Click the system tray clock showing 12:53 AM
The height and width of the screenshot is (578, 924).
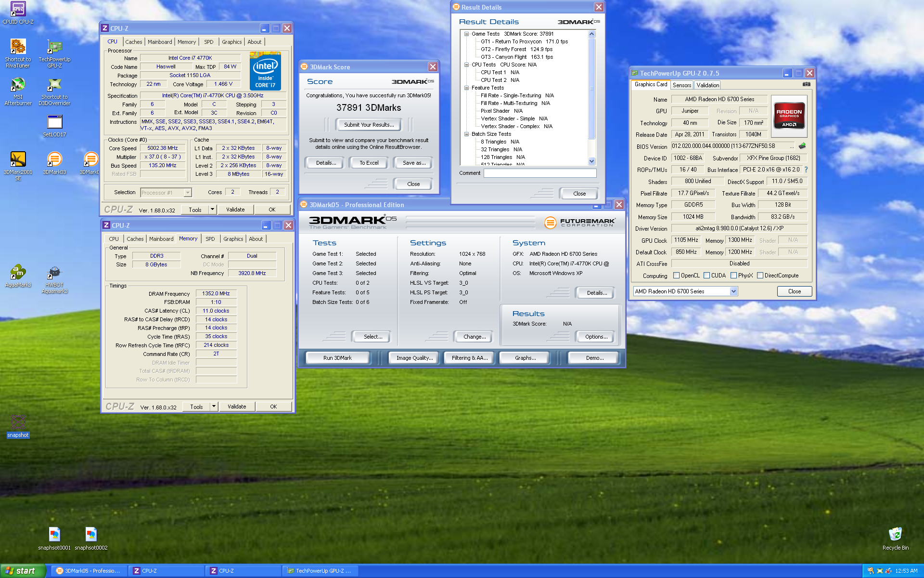pos(906,571)
